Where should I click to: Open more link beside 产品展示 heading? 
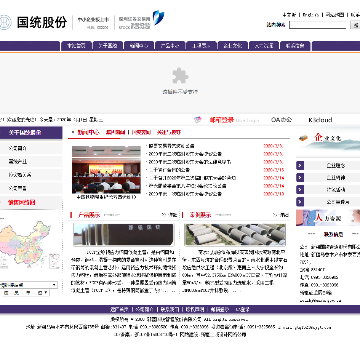[x=169, y=215]
